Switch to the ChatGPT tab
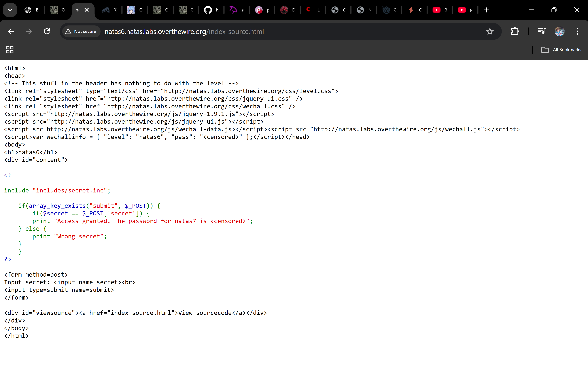 32,10
